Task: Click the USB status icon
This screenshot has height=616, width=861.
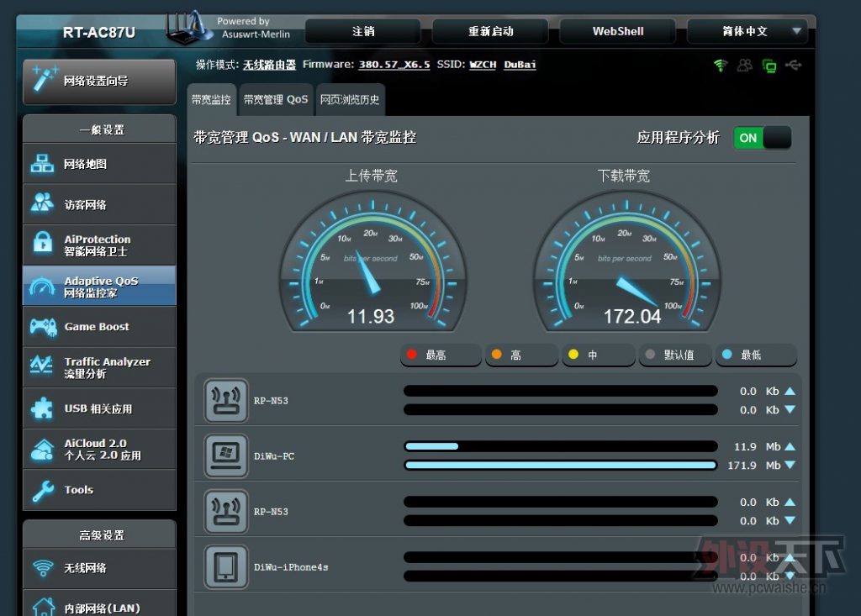Action: (794, 66)
